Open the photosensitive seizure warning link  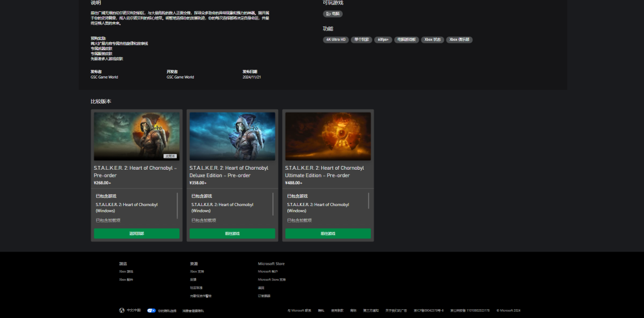coord(201,296)
